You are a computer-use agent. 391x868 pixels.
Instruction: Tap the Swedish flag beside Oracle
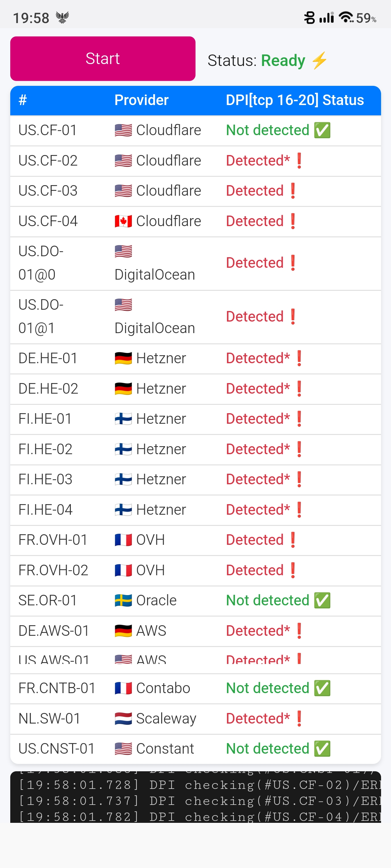coord(123,601)
